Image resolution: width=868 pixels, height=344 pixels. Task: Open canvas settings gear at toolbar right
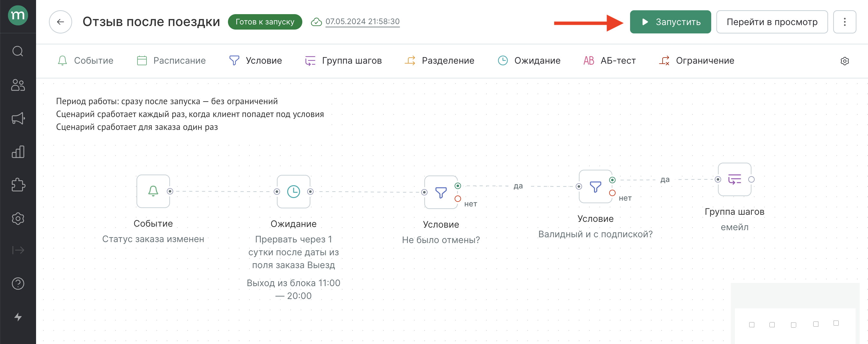click(844, 61)
